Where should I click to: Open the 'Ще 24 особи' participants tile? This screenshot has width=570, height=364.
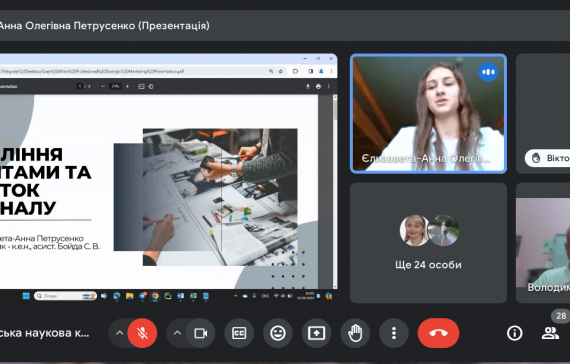click(428, 243)
